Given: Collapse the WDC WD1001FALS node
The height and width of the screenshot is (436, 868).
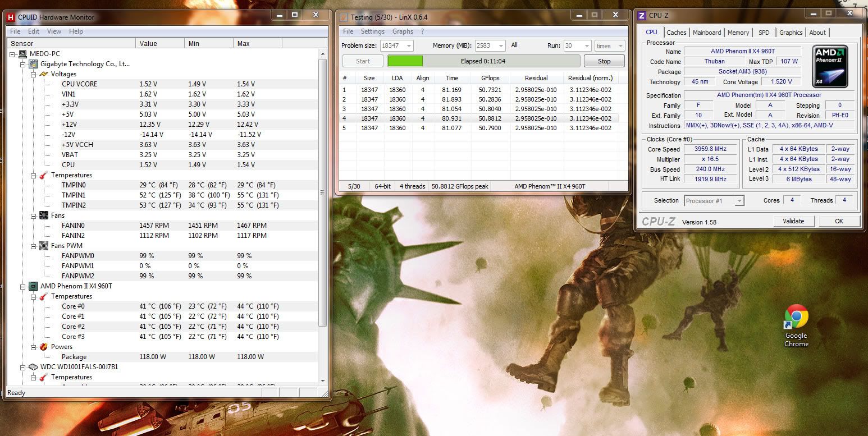Looking at the screenshot, I should (x=24, y=367).
